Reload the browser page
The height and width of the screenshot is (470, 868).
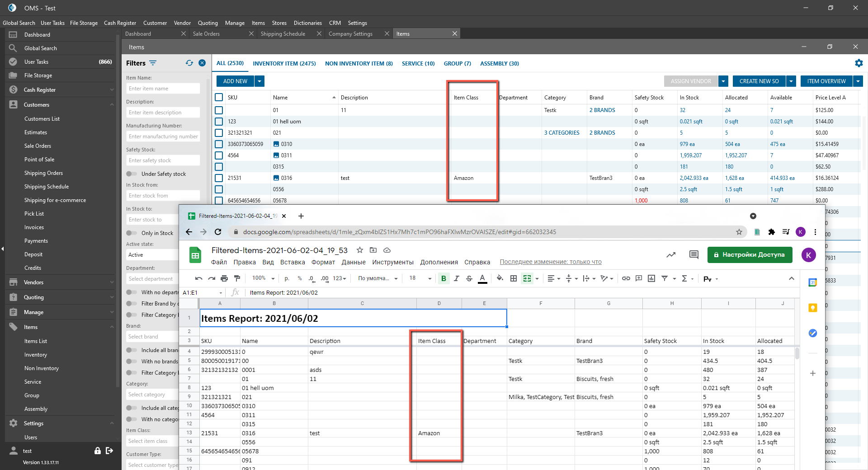pos(218,232)
